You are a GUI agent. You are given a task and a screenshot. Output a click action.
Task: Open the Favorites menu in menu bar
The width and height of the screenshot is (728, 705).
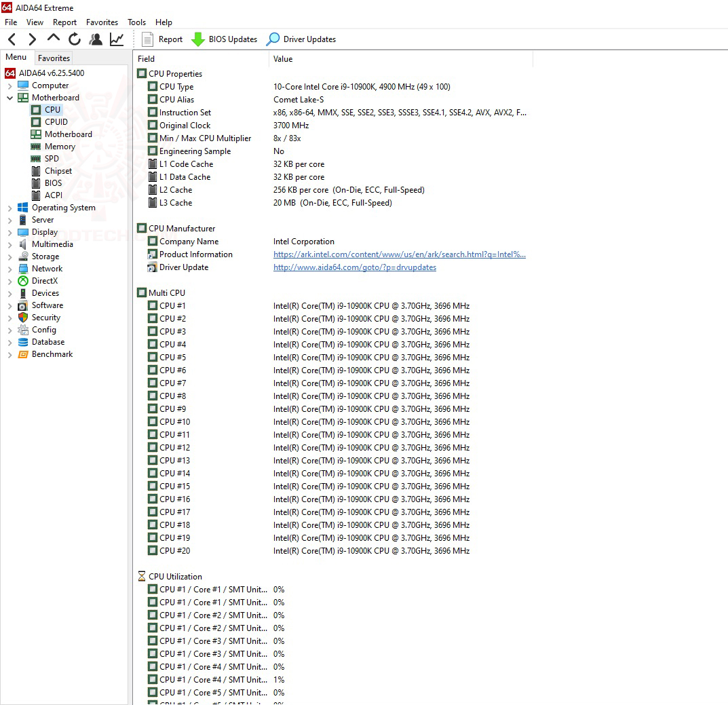tap(102, 22)
